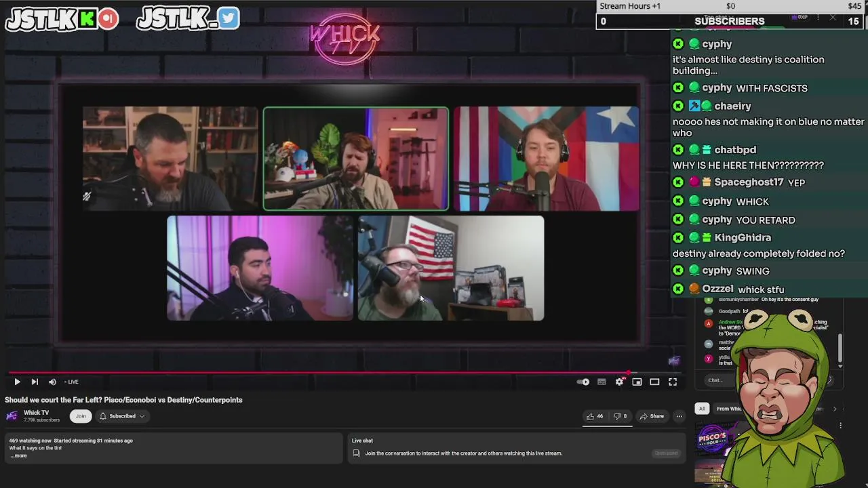
Task: Click the red record icon beside Kick logo
Action: coord(108,19)
